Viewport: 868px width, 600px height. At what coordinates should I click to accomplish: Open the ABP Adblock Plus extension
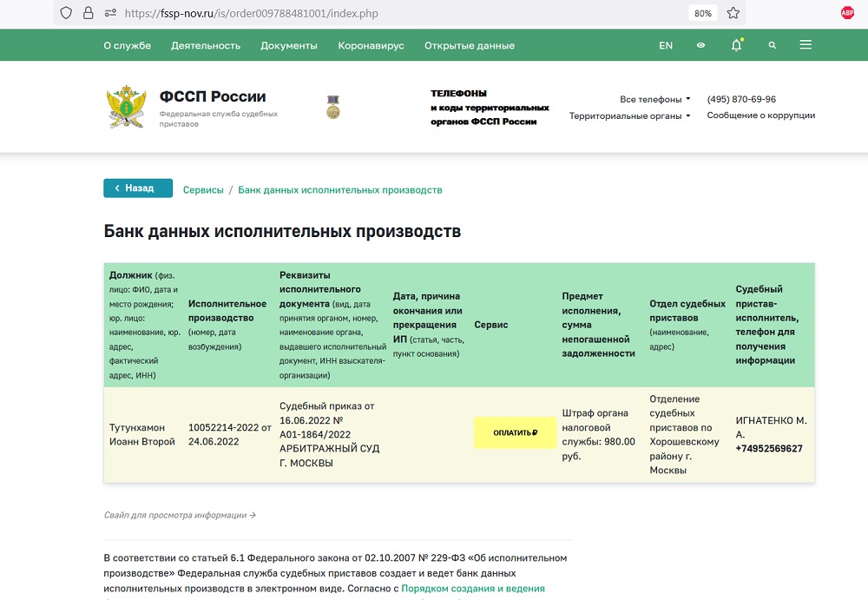coord(847,13)
